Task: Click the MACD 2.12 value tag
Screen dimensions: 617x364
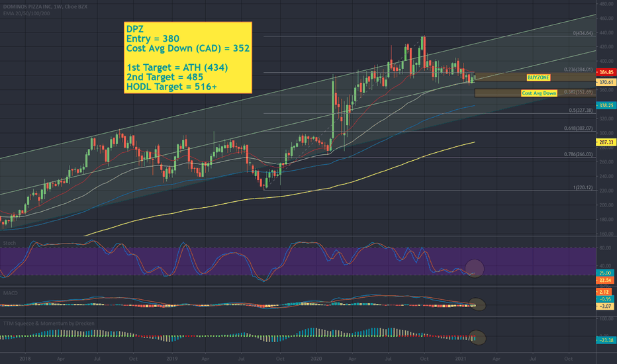Action: [604, 292]
